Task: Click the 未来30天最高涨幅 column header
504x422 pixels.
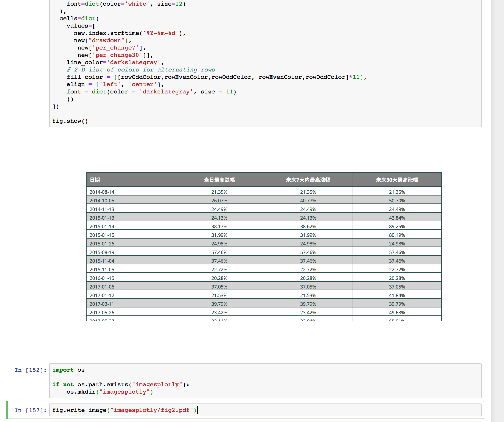Action: (397, 180)
